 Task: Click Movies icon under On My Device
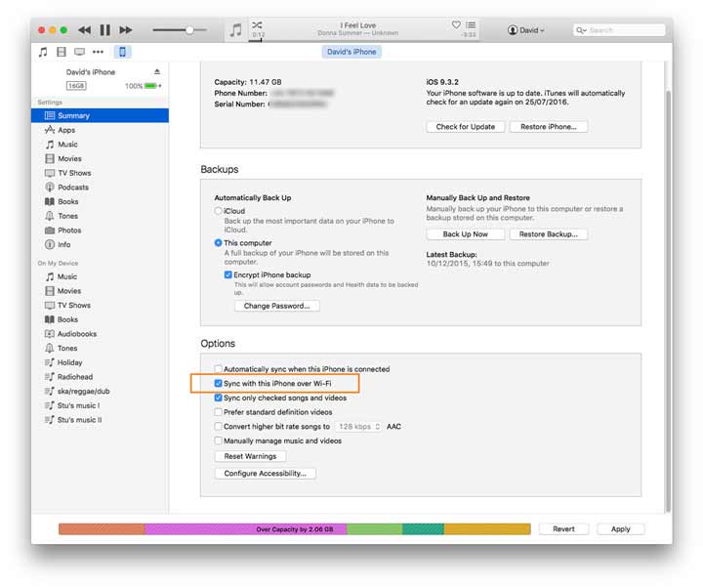50,291
